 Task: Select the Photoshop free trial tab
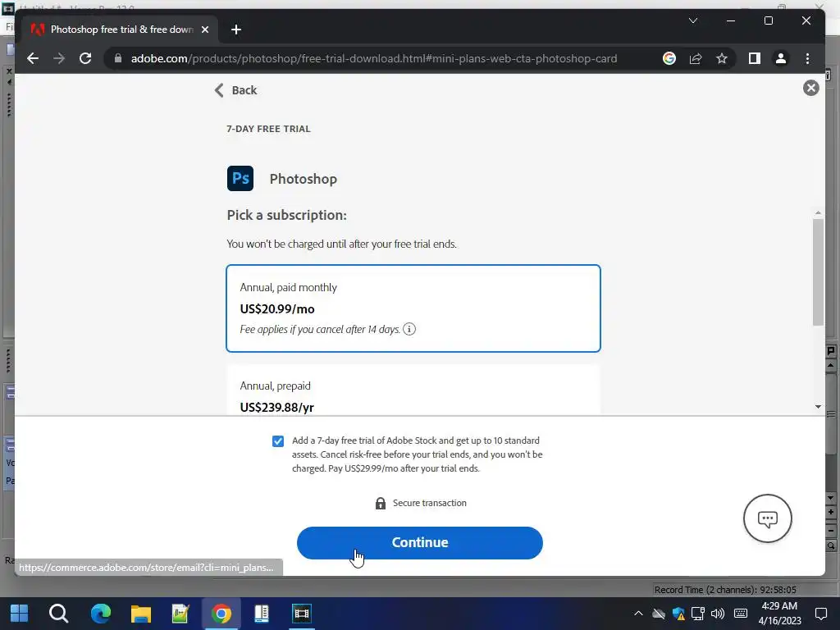119,30
